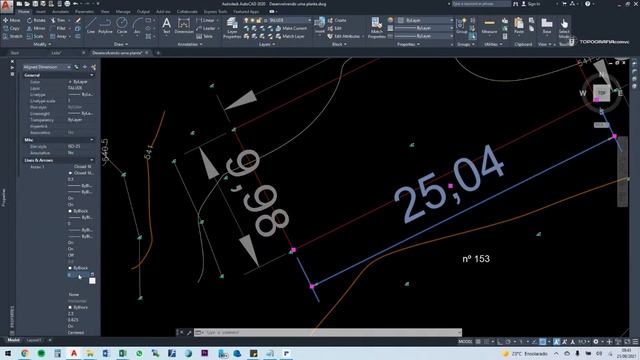Expand the Layers panel
Viewport: 640px width, 360px height.
point(267,44)
